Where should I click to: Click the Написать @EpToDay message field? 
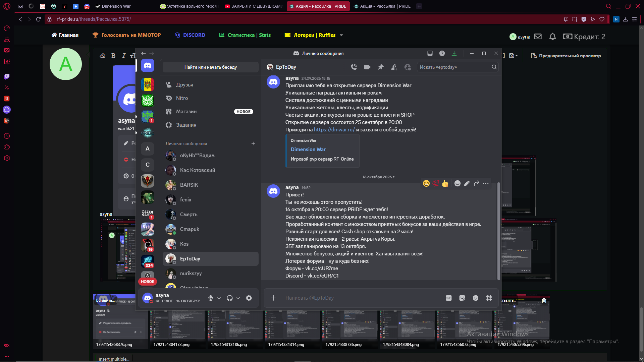(362, 298)
